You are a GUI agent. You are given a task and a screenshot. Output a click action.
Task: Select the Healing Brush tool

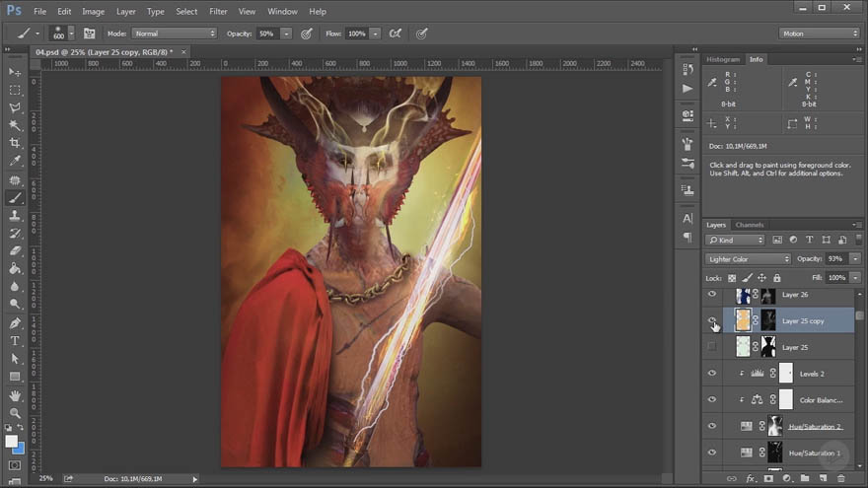tap(15, 180)
